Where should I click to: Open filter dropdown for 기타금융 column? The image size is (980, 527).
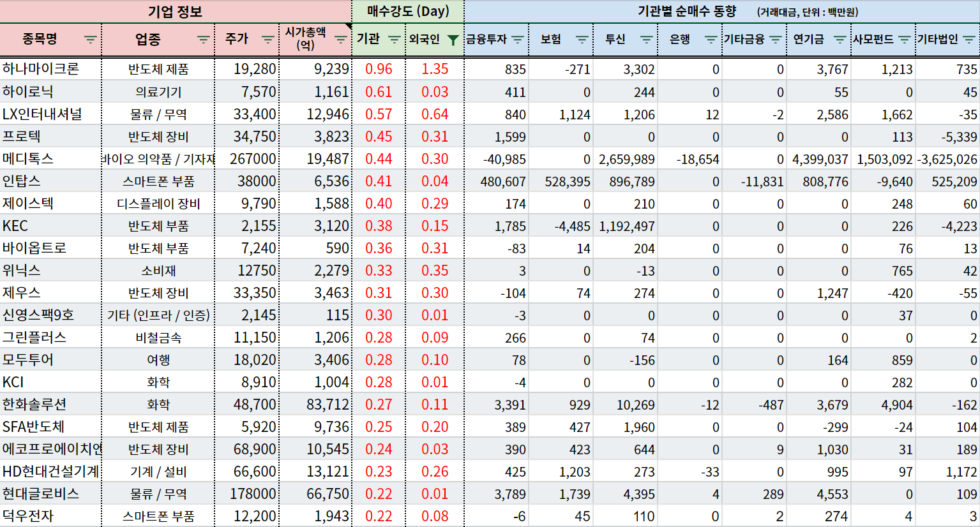tap(776, 40)
